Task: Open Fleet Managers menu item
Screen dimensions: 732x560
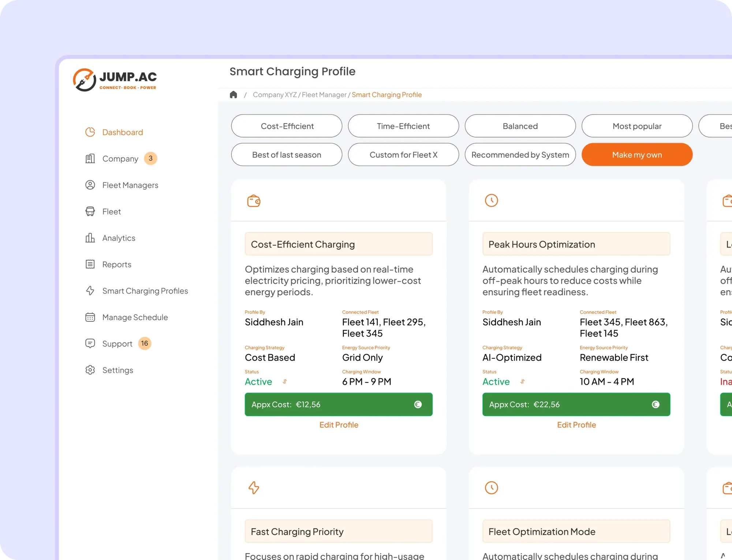Action: [130, 185]
